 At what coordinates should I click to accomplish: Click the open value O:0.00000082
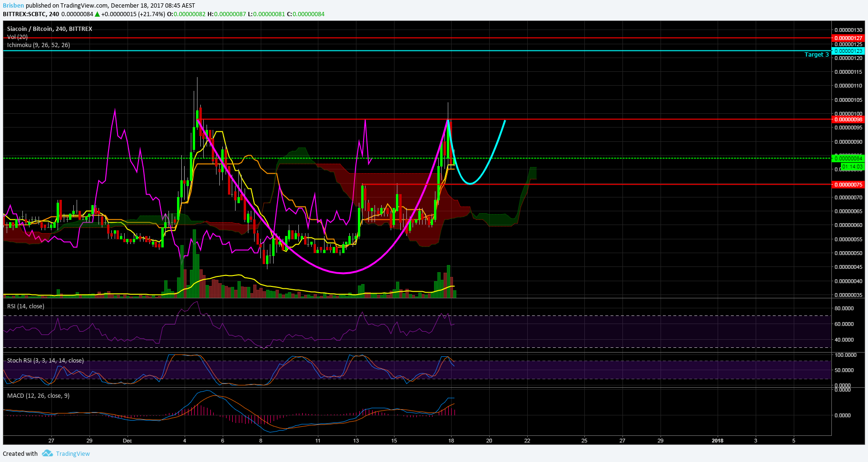[x=186, y=14]
